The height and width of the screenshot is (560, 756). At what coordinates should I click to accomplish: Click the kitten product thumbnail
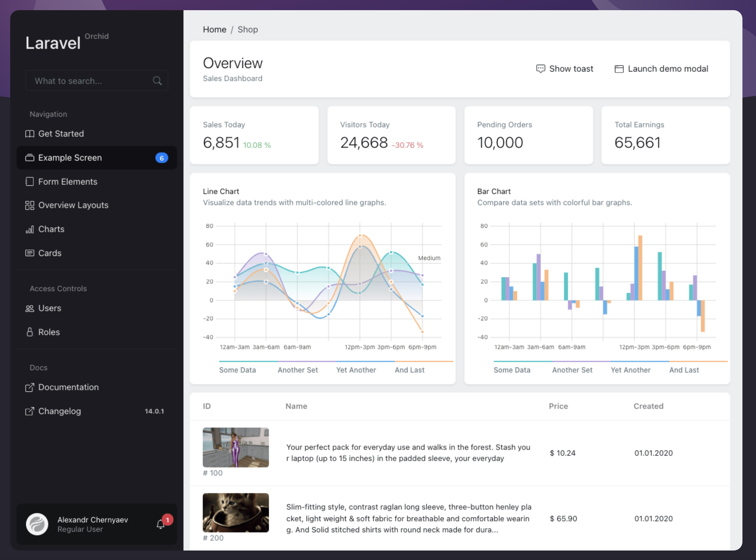click(236, 513)
